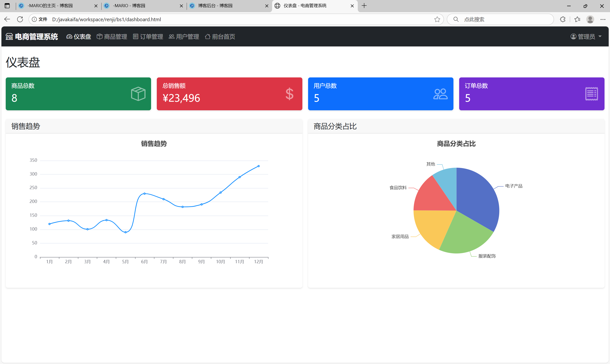This screenshot has width=610, height=364.
Task: Click the 前台首页 home icon
Action: click(207, 36)
